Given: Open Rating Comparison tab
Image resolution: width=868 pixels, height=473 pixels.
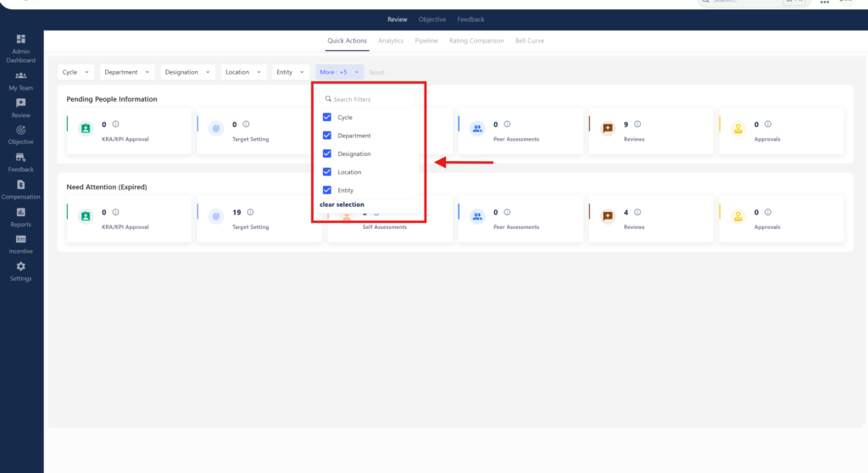Looking at the screenshot, I should [476, 41].
